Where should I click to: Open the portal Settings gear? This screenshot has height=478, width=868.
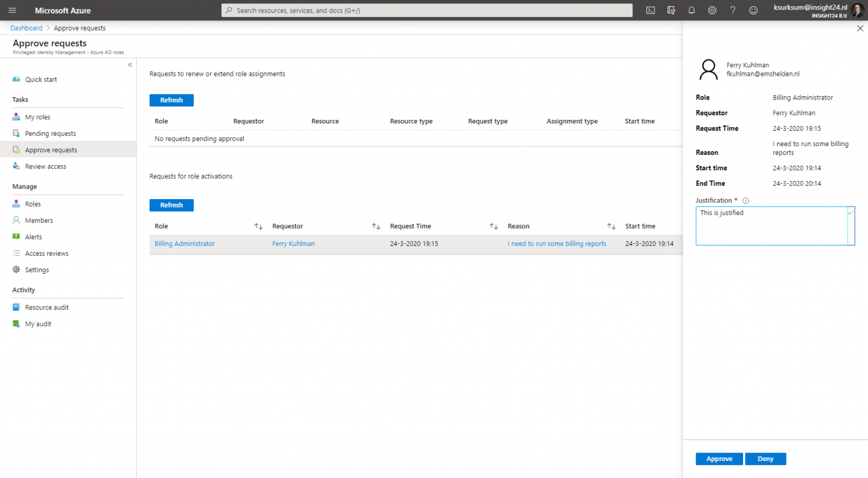712,10
